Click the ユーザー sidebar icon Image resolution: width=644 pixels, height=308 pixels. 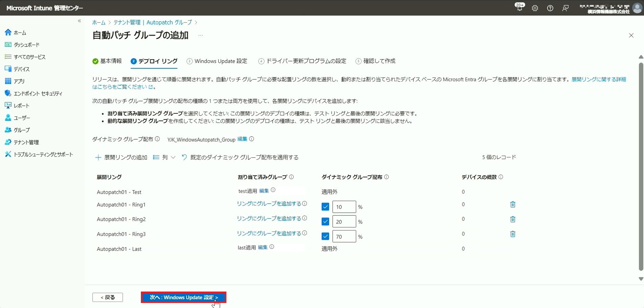point(8,118)
